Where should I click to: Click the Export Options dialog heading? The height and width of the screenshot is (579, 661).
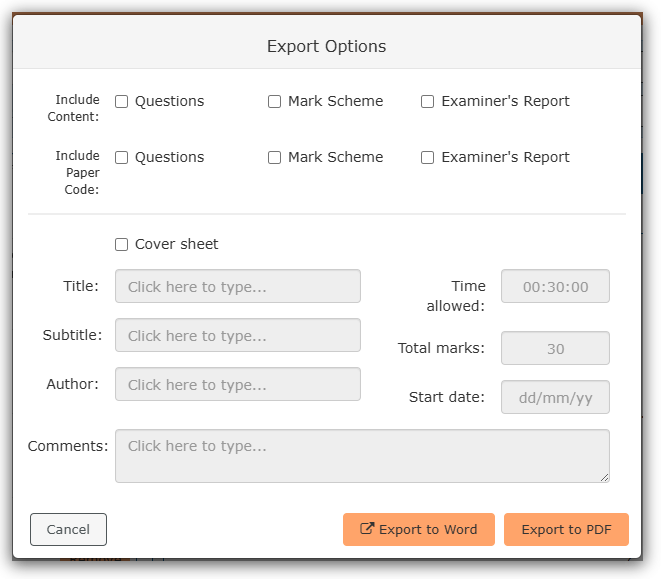pyautogui.click(x=326, y=46)
